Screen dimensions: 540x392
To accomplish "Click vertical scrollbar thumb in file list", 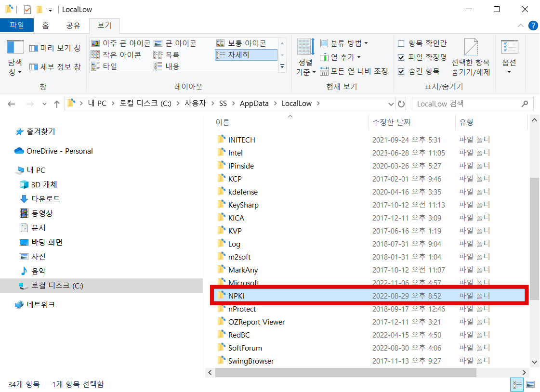I will click(534, 239).
